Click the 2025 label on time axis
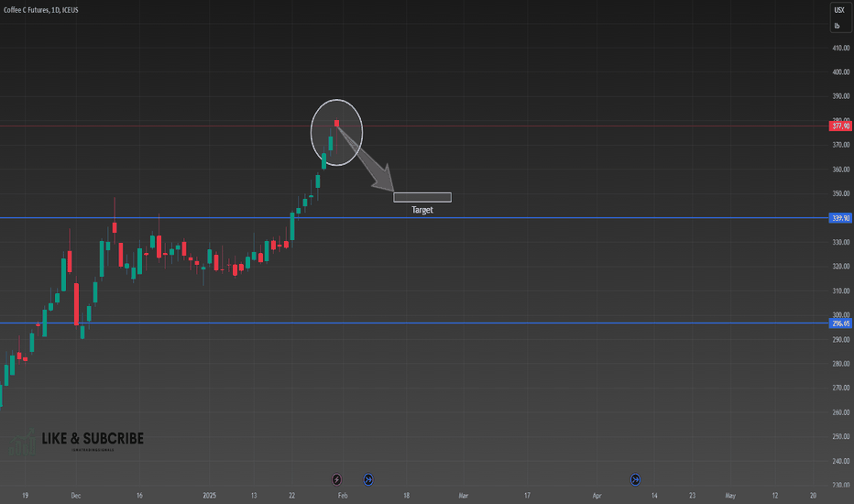The height and width of the screenshot is (504, 854). coord(209,495)
